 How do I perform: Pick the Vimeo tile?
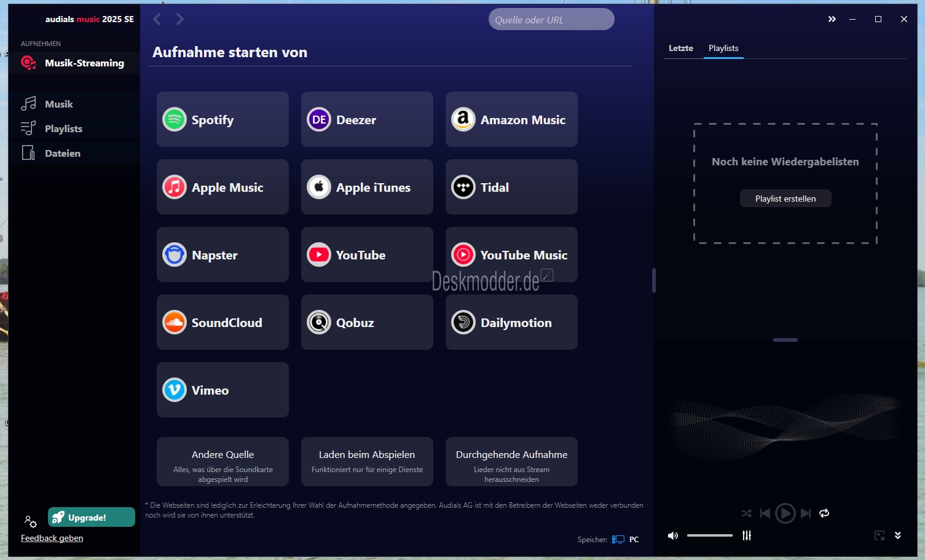coord(222,390)
